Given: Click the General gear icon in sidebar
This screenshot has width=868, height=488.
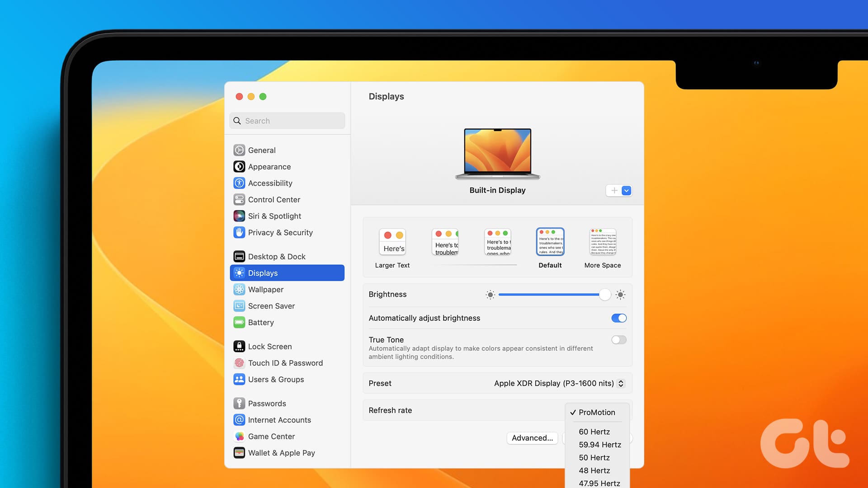Looking at the screenshot, I should point(239,150).
